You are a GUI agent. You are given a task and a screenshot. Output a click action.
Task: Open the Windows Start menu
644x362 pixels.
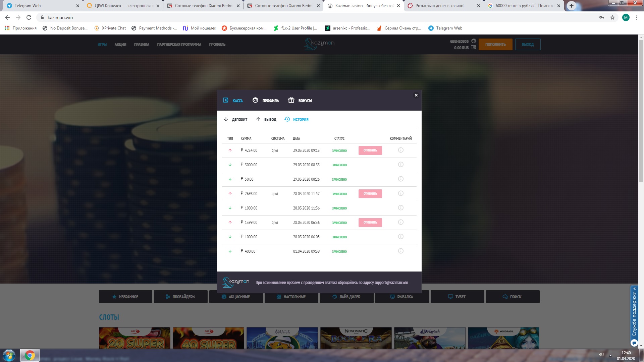(9, 355)
